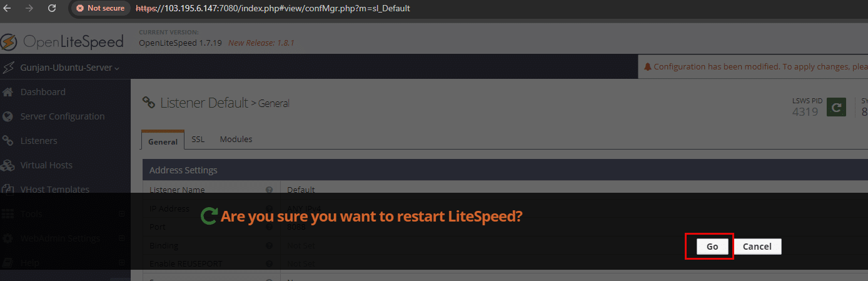Click the Listeners chain icon in sidebar

tap(8, 141)
